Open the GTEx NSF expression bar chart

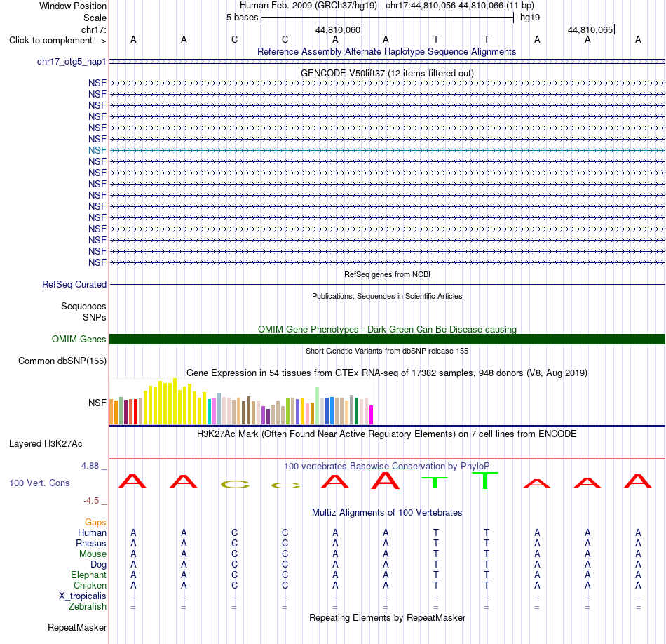241,402
